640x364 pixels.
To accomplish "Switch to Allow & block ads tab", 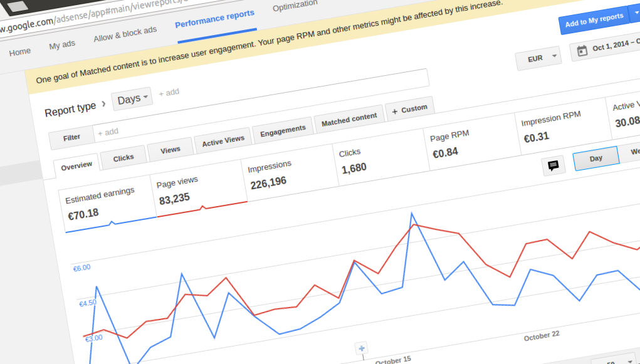I will tap(125, 34).
